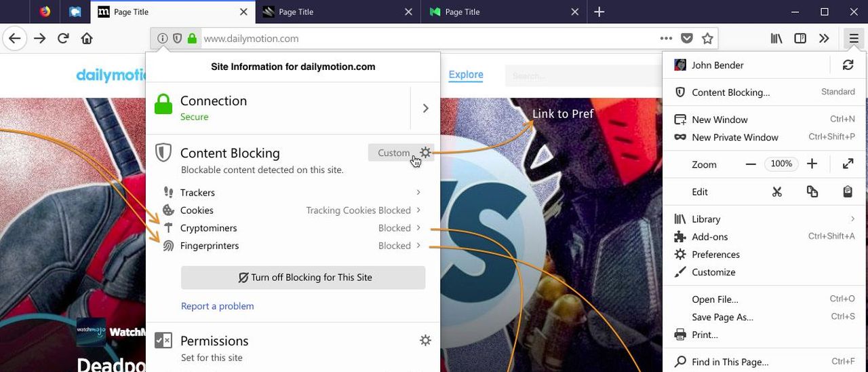This screenshot has width=868, height=372.
Task: Click the dailymotion logo
Action: (x=111, y=75)
